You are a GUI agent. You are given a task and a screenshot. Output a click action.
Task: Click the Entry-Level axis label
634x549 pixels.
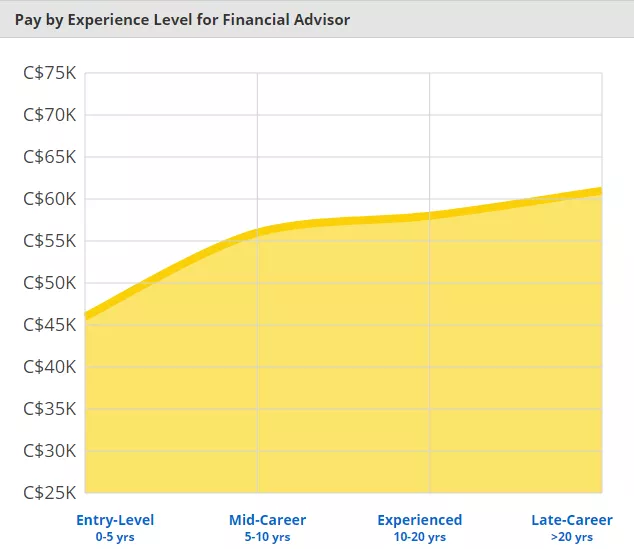[115, 520]
